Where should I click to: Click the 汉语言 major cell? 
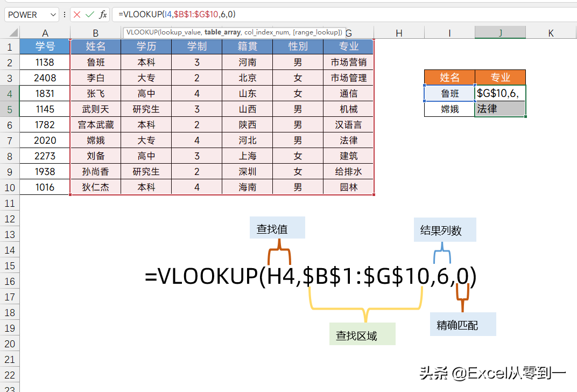[348, 125]
